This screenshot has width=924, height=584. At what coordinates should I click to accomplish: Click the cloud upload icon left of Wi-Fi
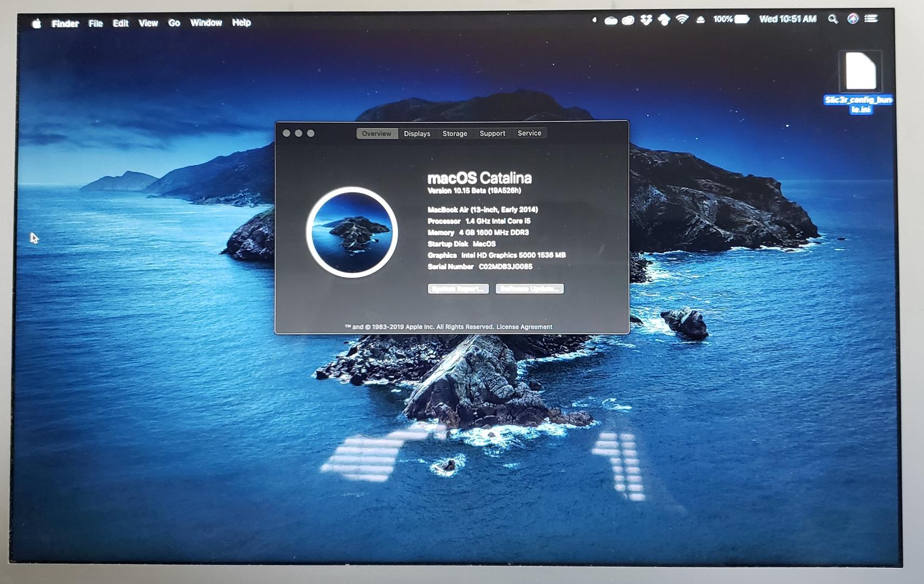[x=664, y=20]
